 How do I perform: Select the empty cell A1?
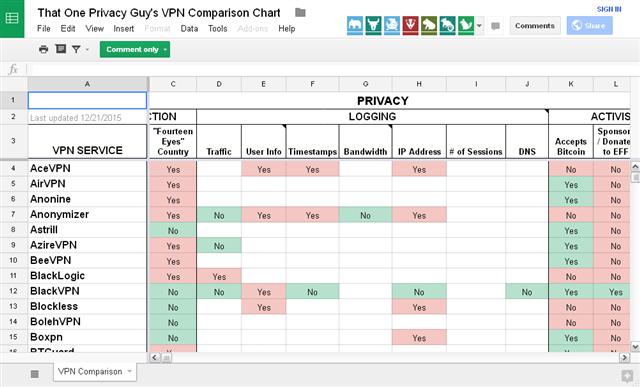pyautogui.click(x=87, y=100)
